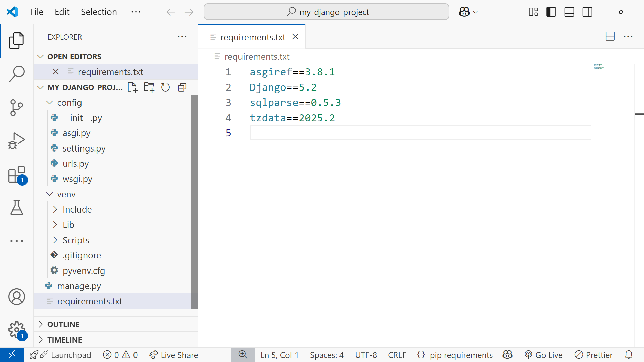Open the Selection menu
This screenshot has height=362, width=644.
tap(99, 12)
